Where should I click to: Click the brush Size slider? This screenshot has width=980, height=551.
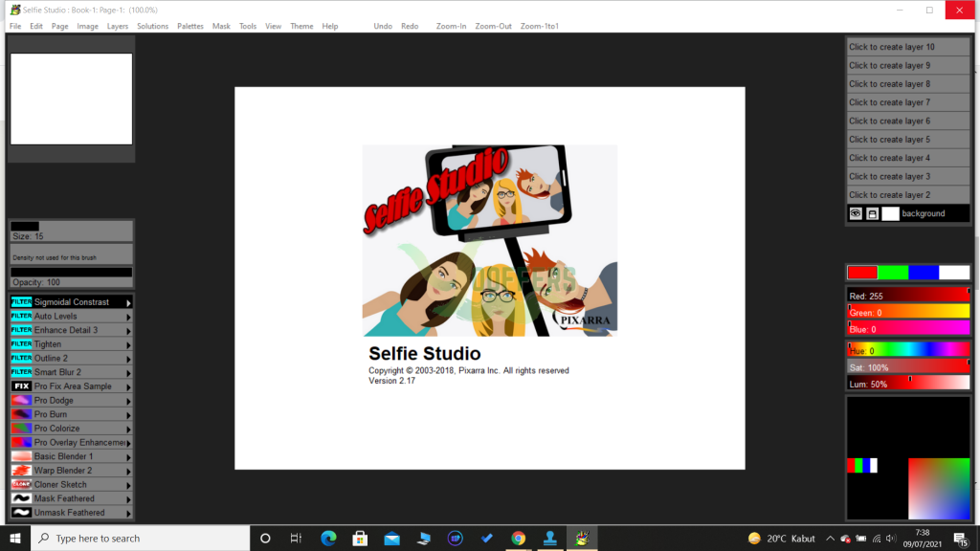tap(71, 231)
